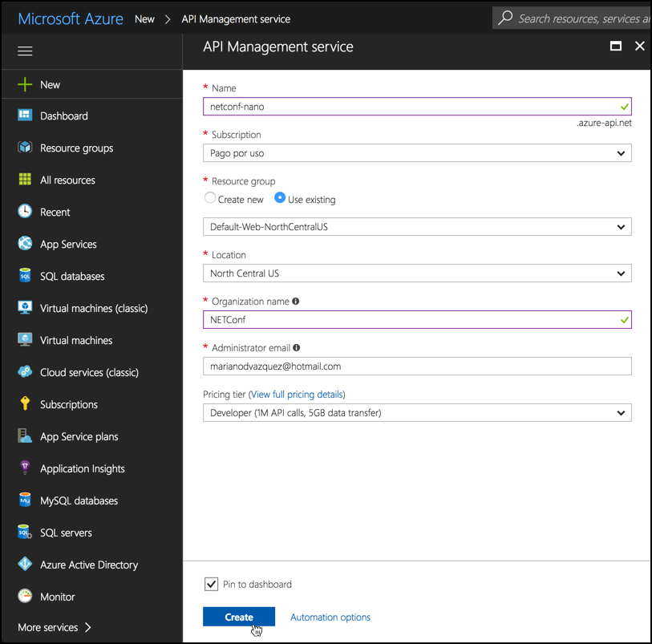
Task: Open Subscriptions in the sidebar menu
Action: point(69,404)
